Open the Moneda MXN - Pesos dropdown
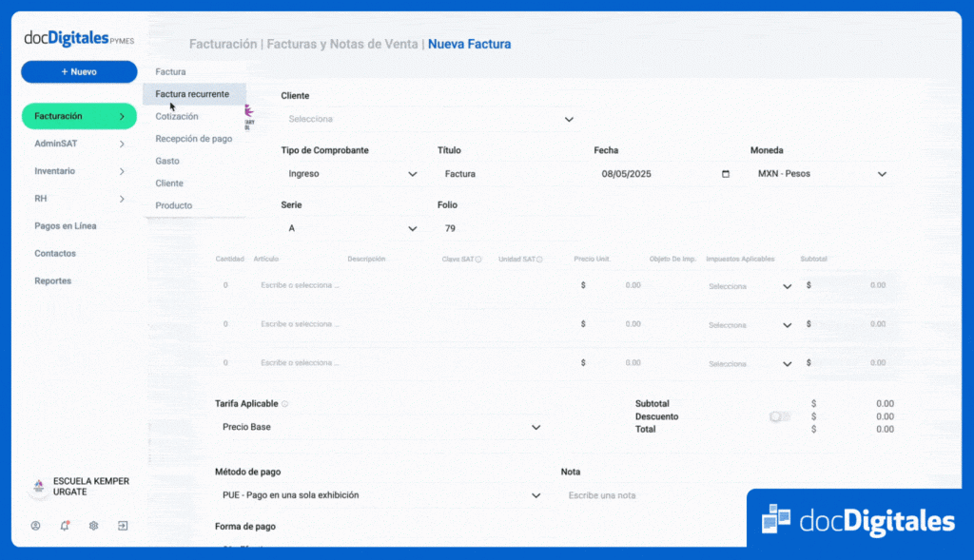 click(822, 174)
